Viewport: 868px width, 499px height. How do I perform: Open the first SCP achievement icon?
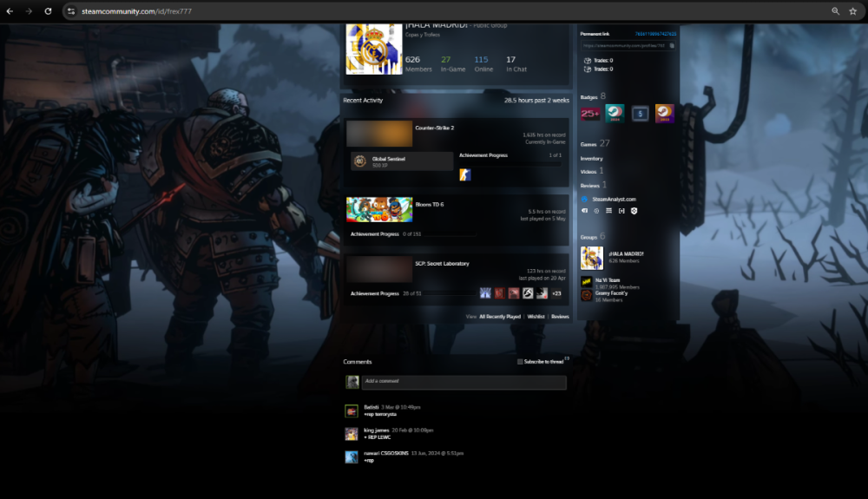(x=485, y=293)
